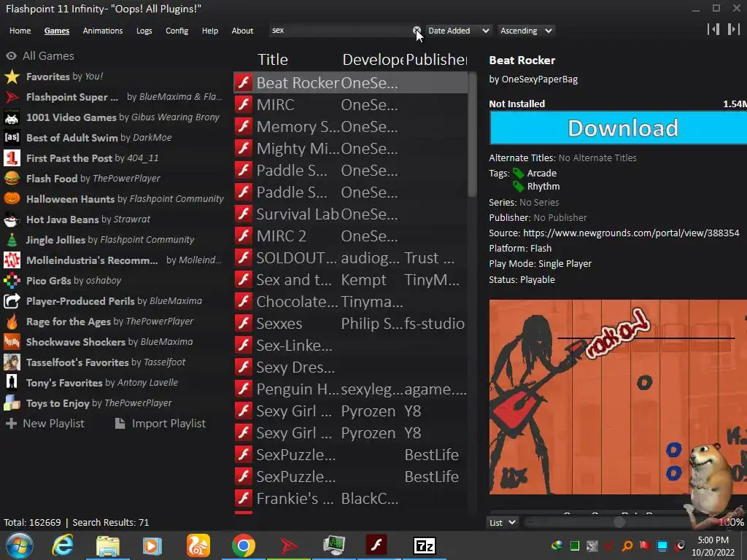Image resolution: width=747 pixels, height=560 pixels.
Task: Sort the list by the Title column header
Action: point(273,60)
